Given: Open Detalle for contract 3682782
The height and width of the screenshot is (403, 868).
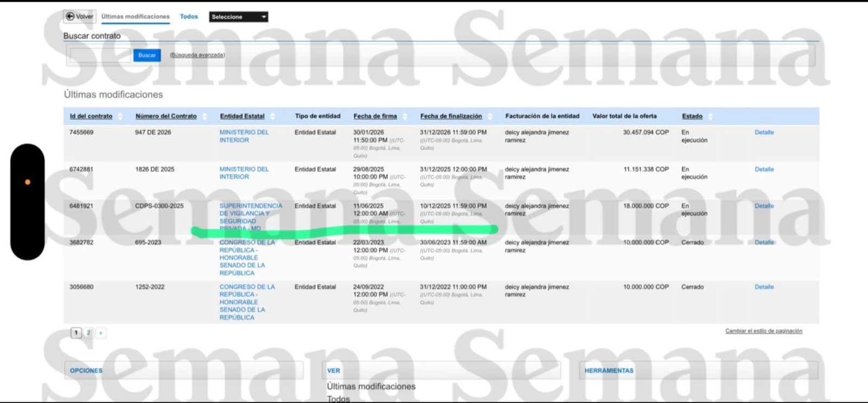Looking at the screenshot, I should click(764, 242).
